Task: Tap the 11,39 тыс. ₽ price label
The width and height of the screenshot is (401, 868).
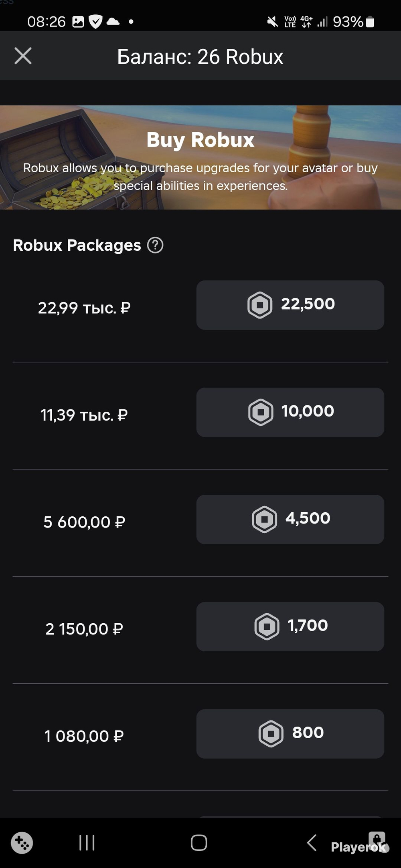Action: click(x=84, y=415)
